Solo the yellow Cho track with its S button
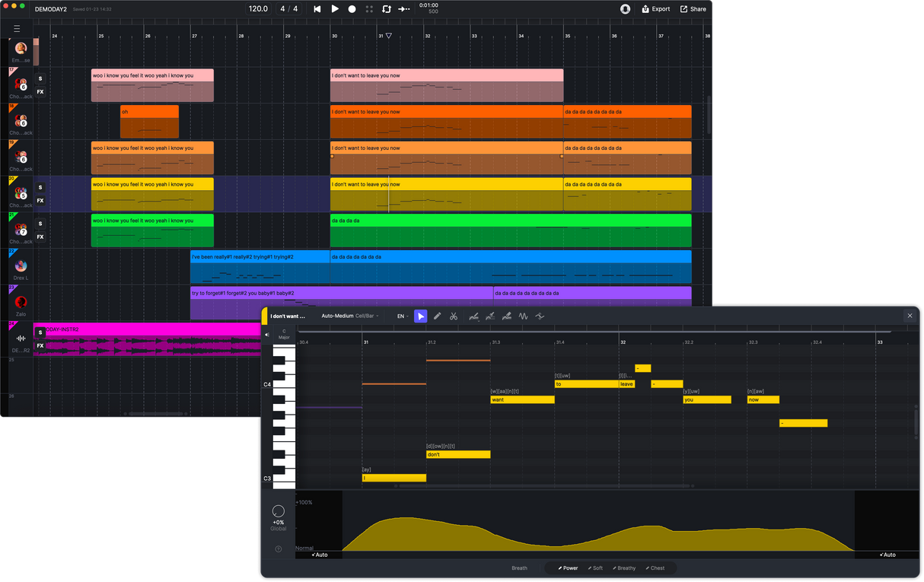Screen dimensions: 924x582 tap(40, 187)
